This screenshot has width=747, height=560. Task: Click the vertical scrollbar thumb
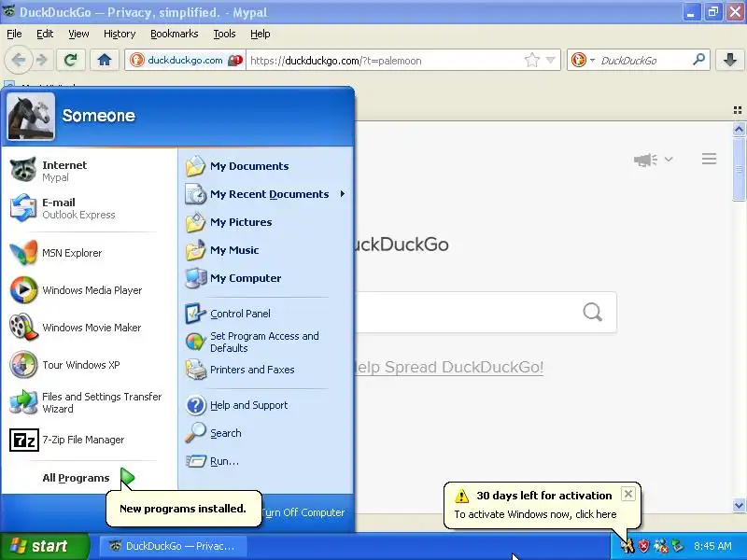click(739, 169)
